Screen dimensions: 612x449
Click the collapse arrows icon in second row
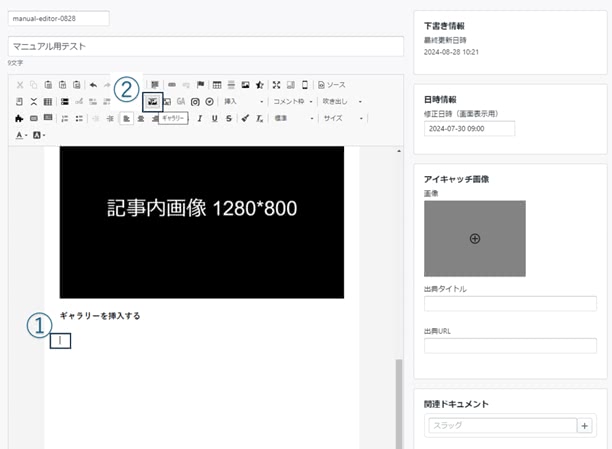tap(34, 102)
